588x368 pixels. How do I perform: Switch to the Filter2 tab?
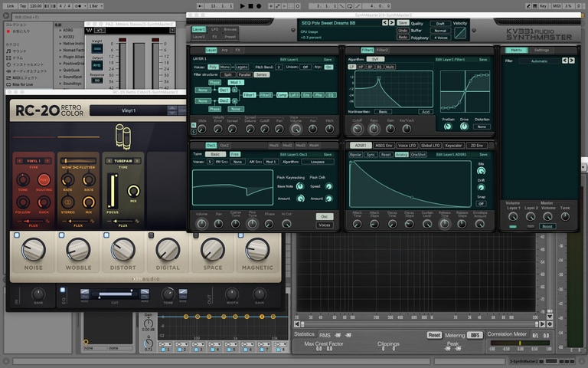[382, 50]
